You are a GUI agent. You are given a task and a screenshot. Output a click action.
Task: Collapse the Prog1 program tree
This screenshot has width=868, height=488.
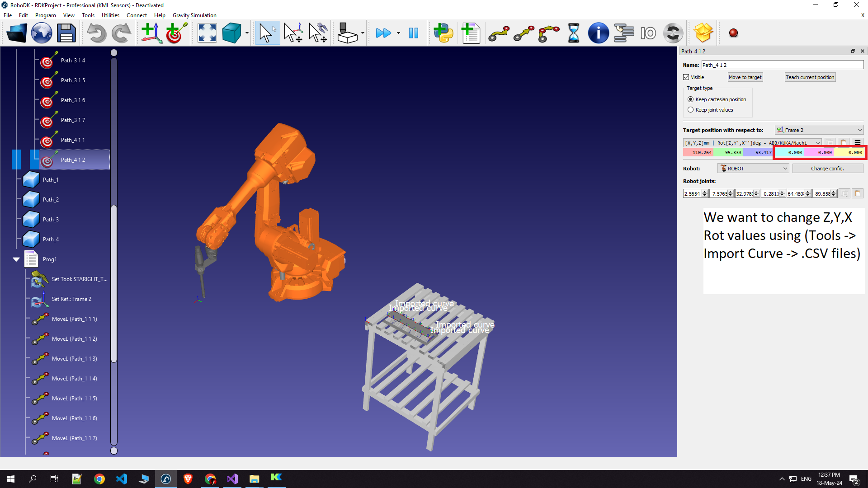click(x=16, y=259)
